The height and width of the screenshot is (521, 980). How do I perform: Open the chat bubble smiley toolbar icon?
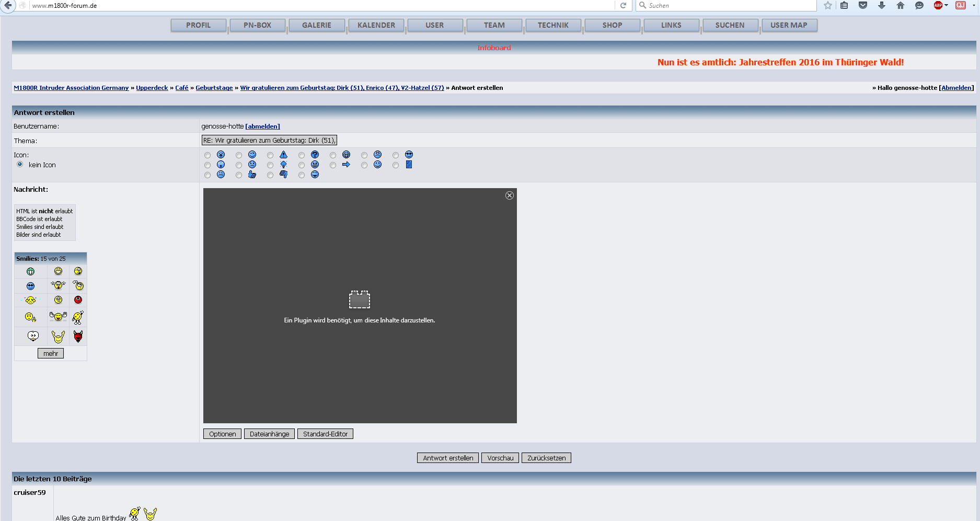point(919,6)
